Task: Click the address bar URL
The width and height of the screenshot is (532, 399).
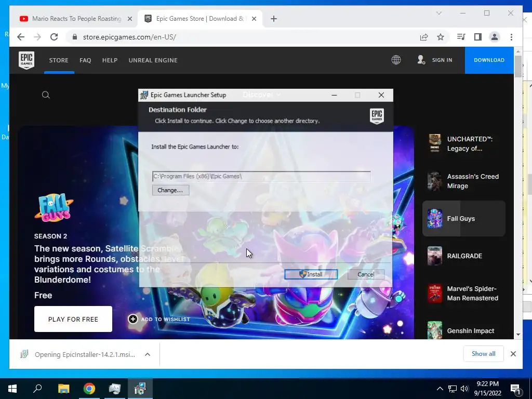Action: [129, 37]
